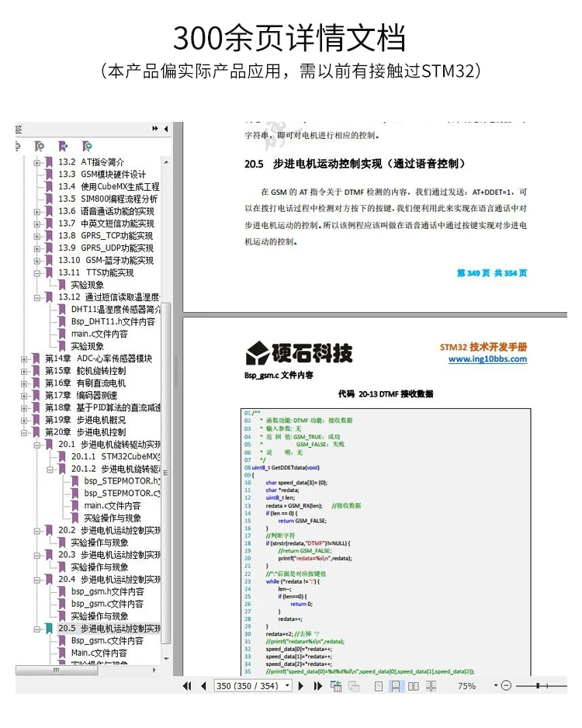Screen dimensions: 582x728
Task: Click the double-arrow expand panel icon
Action: (x=155, y=129)
